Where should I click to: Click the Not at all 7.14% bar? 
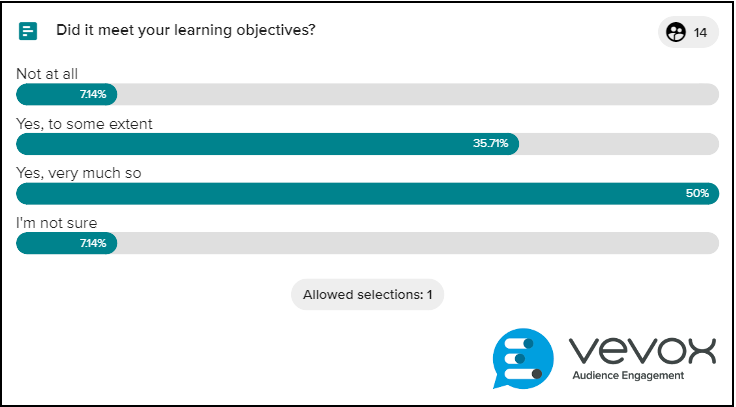click(67, 94)
